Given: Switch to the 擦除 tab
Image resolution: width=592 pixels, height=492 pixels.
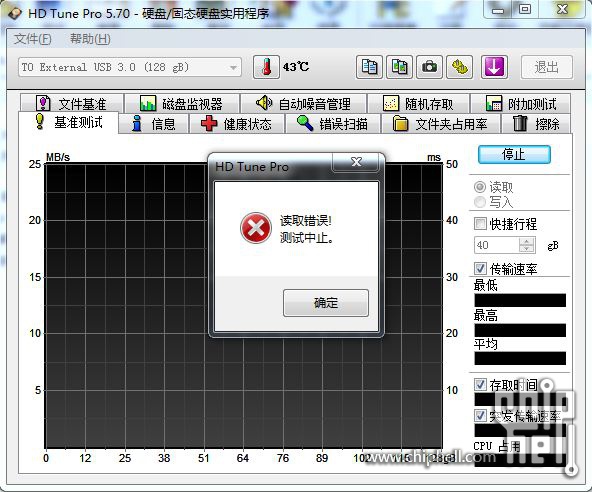Looking at the screenshot, I should click(x=536, y=123).
